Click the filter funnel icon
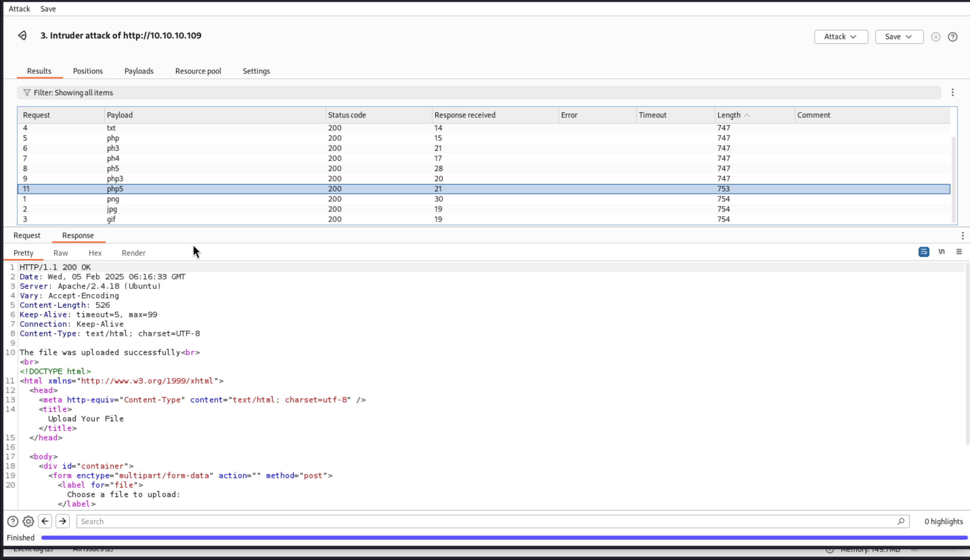Screen dimensions: 970x560 [x=27, y=93]
